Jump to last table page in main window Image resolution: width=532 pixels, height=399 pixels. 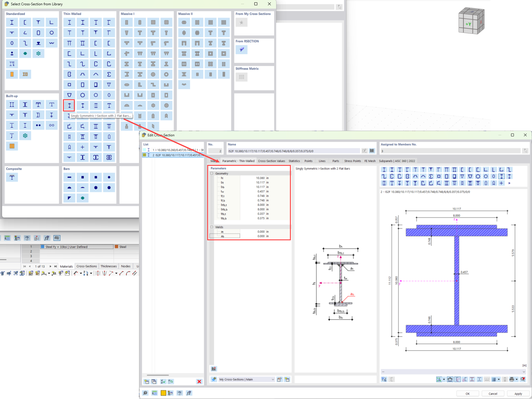point(55,266)
